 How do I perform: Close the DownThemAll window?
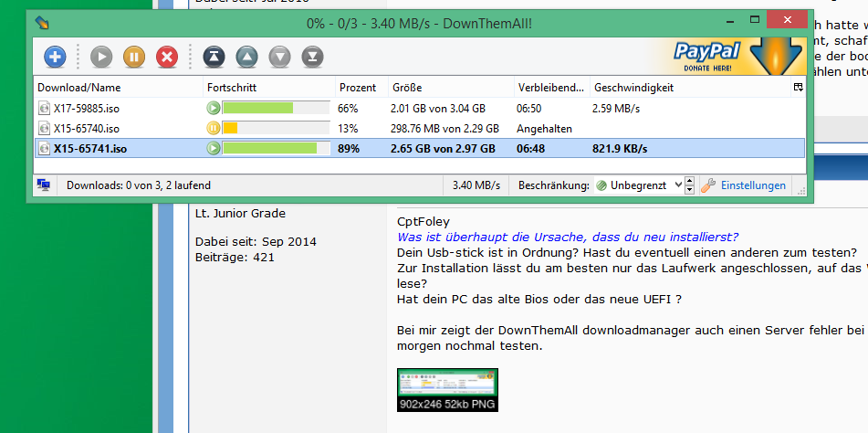(787, 20)
